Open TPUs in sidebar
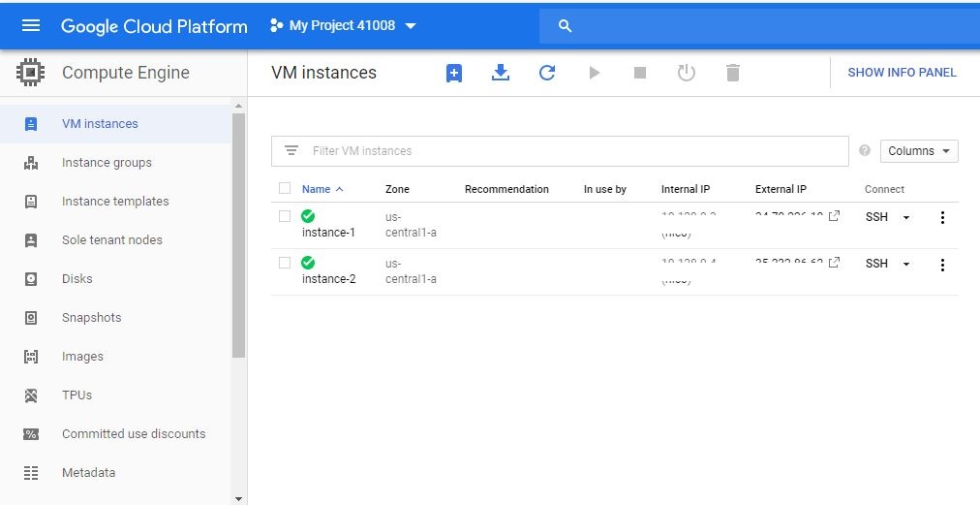This screenshot has width=980, height=505. click(x=77, y=395)
